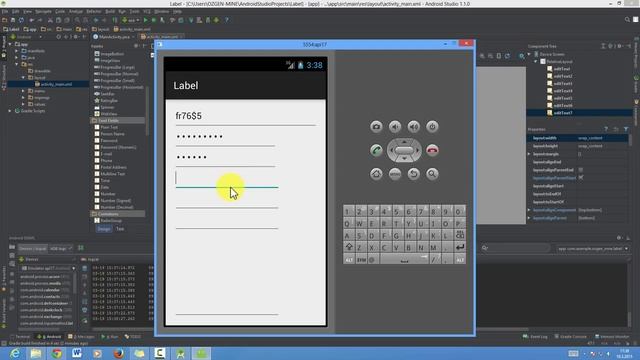Open the Build menu
The image size is (640, 360).
(110, 11)
